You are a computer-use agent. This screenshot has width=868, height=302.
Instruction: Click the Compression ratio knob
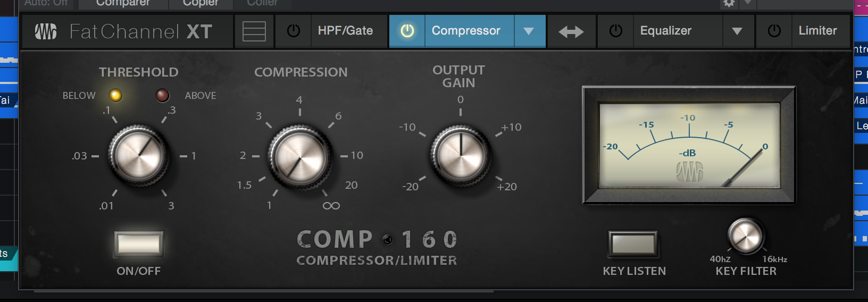tap(299, 156)
